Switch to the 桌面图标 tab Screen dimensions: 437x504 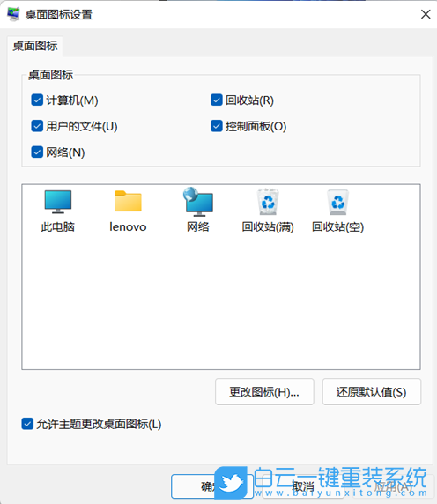click(x=35, y=46)
